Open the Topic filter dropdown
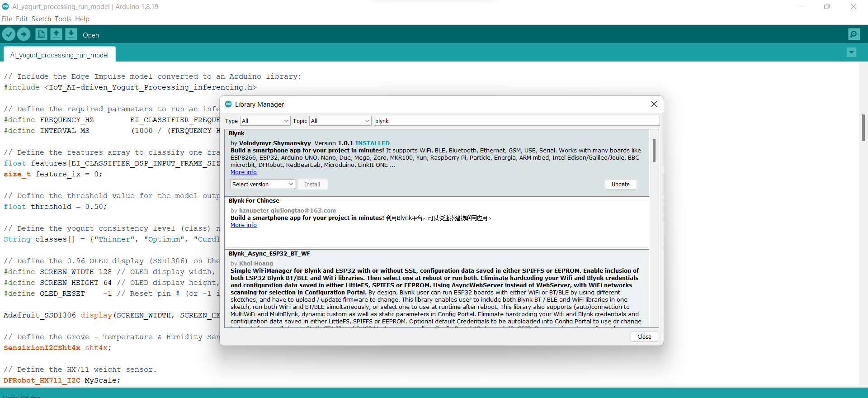Viewport: 868px width, 398px height. (x=340, y=121)
